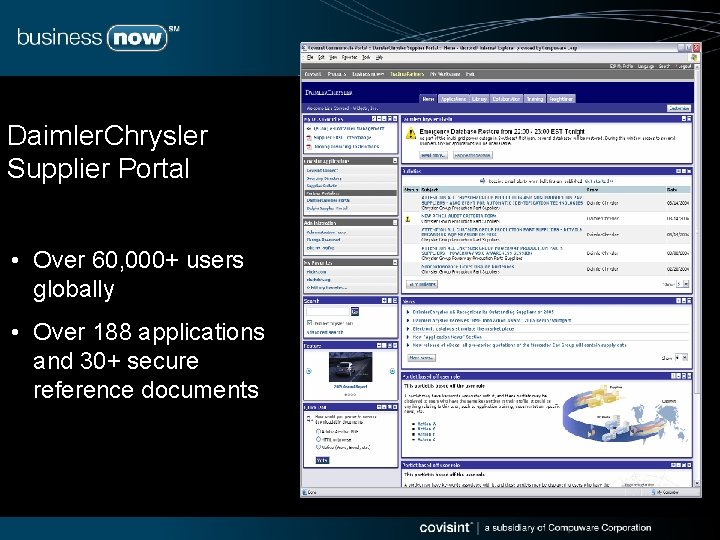Select the HTML webpage poll option

[x=318, y=439]
